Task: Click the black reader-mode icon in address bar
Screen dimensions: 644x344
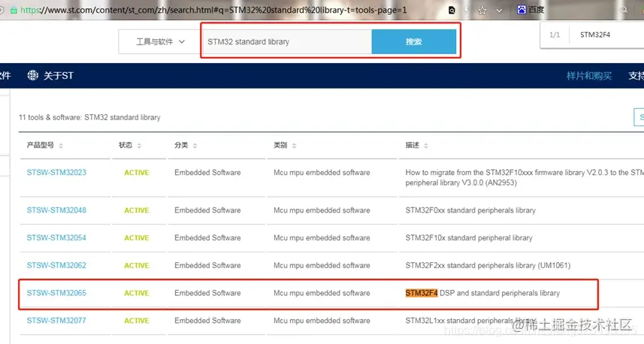Action: (452, 11)
